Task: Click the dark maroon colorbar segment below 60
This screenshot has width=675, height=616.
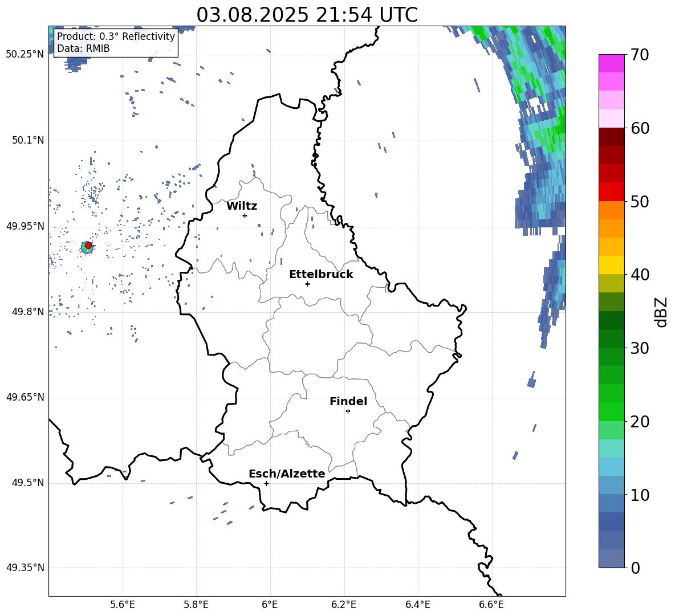Action: [612, 137]
